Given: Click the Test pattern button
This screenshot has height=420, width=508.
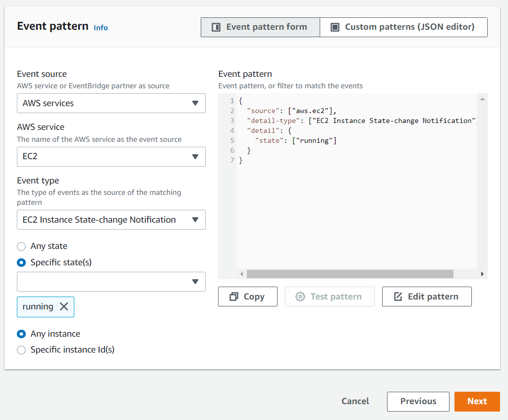Looking at the screenshot, I should tap(329, 297).
